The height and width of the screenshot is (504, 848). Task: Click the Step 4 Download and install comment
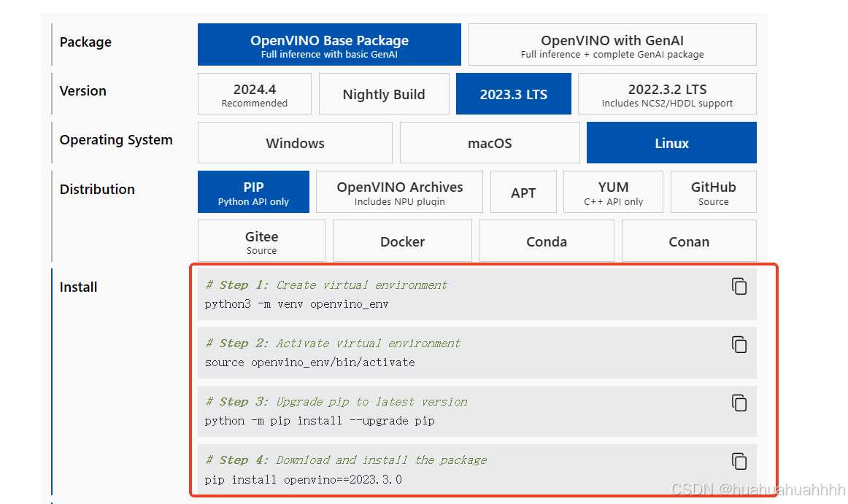pyautogui.click(x=346, y=460)
